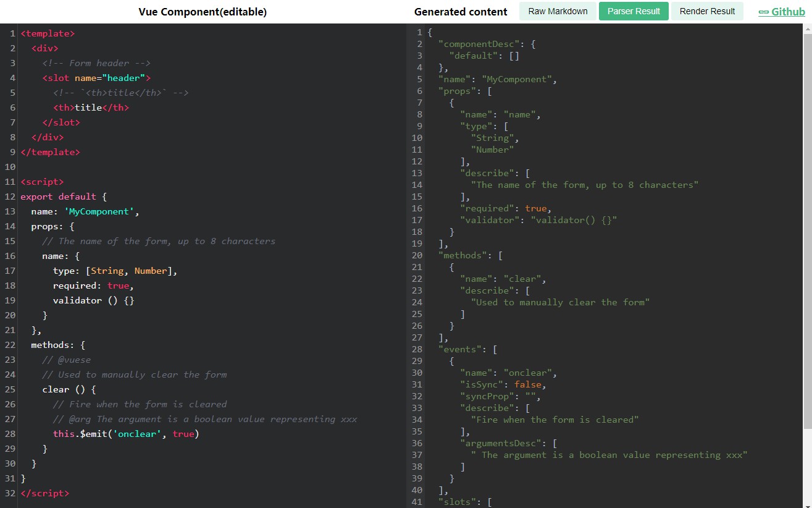Click the 'export default {' line

(x=64, y=197)
